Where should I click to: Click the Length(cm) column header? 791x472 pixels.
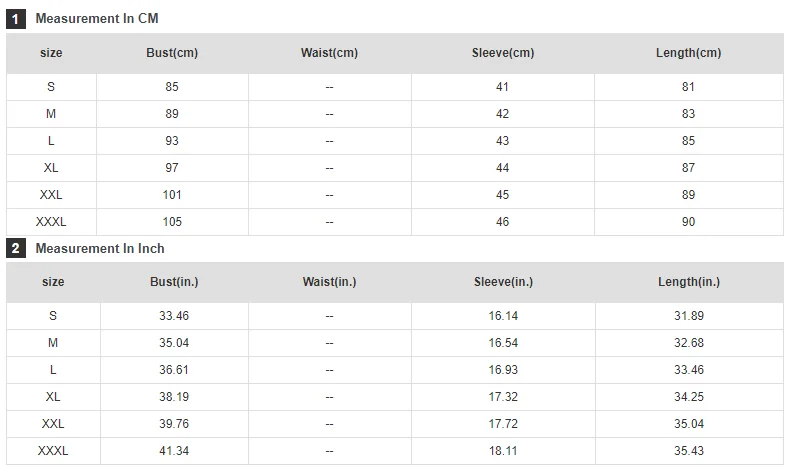click(689, 53)
